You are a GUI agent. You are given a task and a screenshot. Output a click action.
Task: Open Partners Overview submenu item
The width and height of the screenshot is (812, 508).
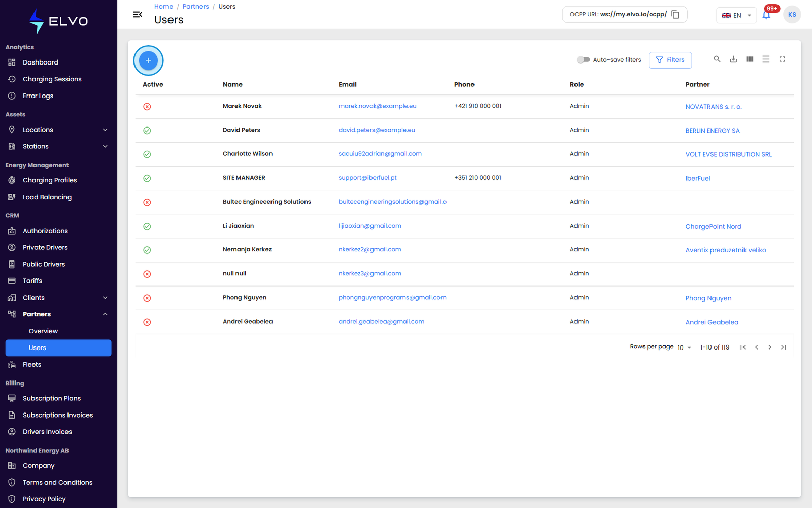pos(58,331)
